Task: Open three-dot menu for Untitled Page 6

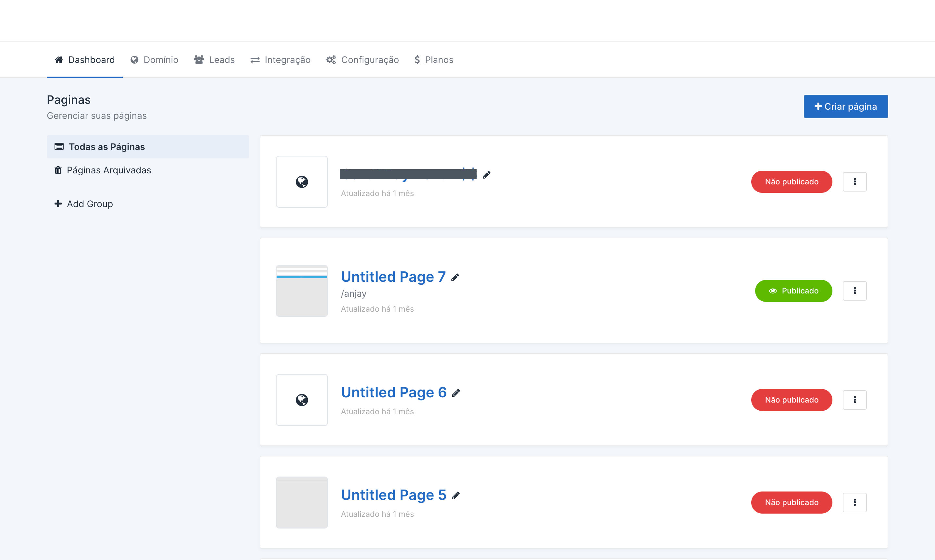Action: pos(854,400)
